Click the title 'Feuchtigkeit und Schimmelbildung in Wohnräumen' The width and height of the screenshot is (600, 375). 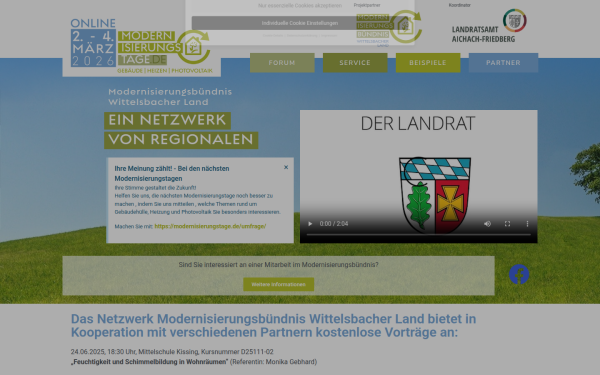click(x=149, y=362)
